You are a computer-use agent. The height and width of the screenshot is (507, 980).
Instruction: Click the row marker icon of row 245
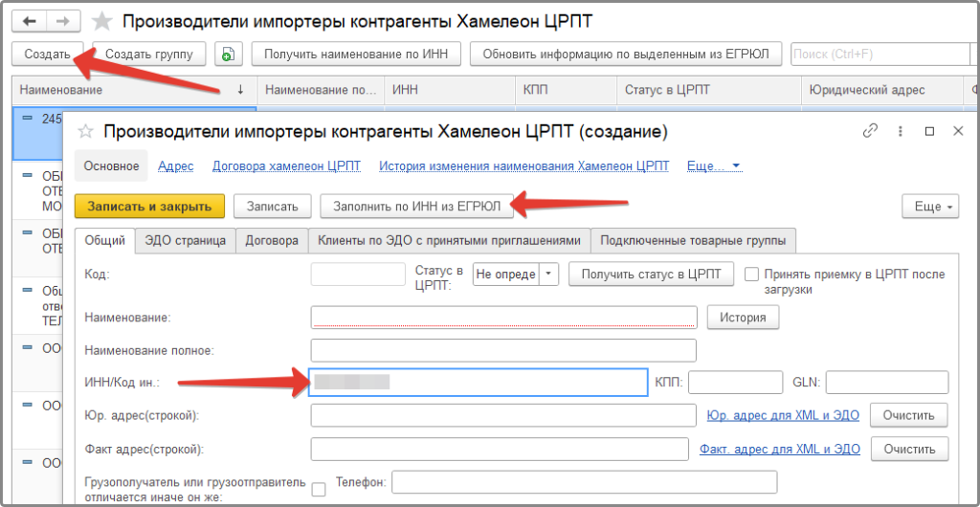coord(28,118)
